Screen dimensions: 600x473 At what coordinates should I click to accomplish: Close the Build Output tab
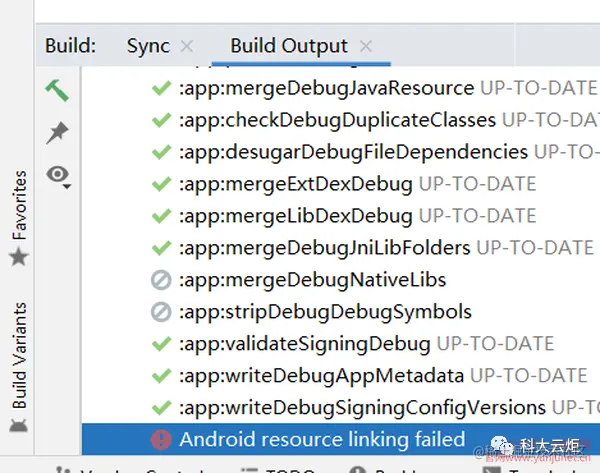click(x=366, y=46)
